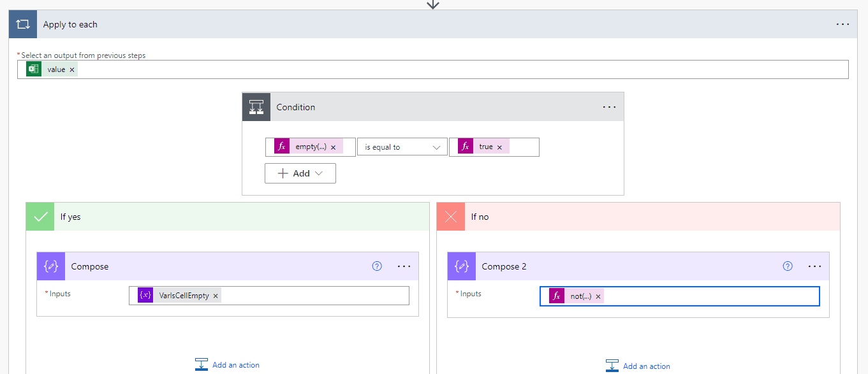The height and width of the screenshot is (374, 868).
Task: Open the Compose 2 ellipsis menu
Action: coord(814,266)
